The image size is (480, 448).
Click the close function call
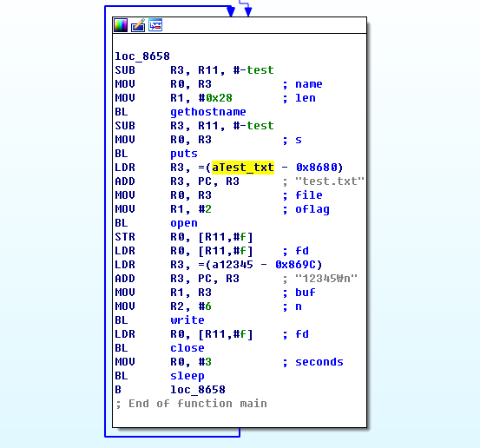pos(187,348)
